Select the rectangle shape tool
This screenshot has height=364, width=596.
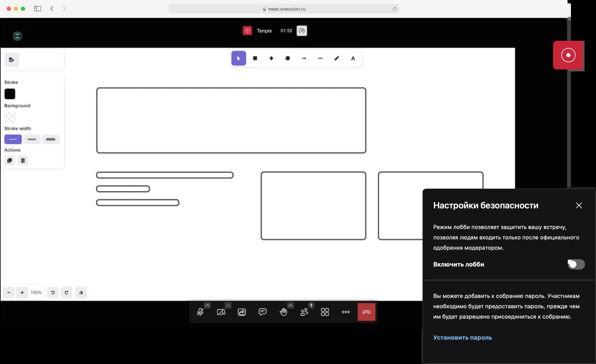[255, 58]
